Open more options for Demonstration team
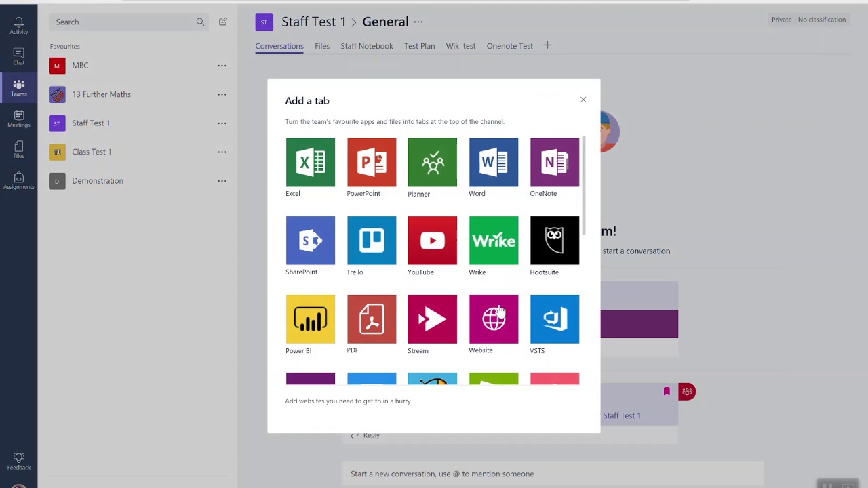The image size is (868, 488). pos(222,181)
